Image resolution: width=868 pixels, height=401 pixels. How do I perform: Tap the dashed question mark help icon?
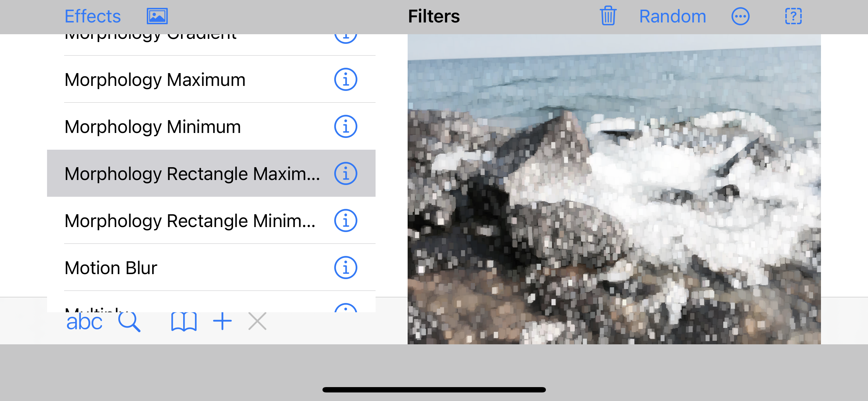point(793,16)
